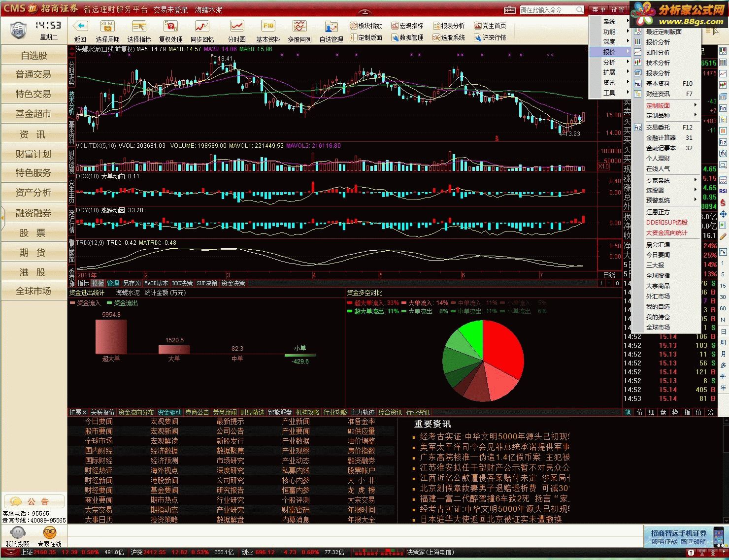Image resolution: width=729 pixels, height=560 pixels.
Task: Select 全球股指 menu entry
Action: tap(666, 275)
